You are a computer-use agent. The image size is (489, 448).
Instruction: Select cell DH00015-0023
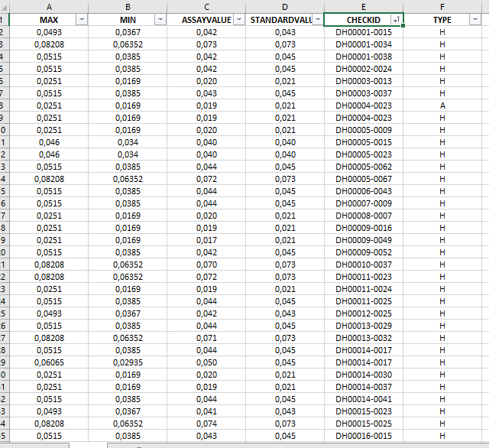click(364, 411)
